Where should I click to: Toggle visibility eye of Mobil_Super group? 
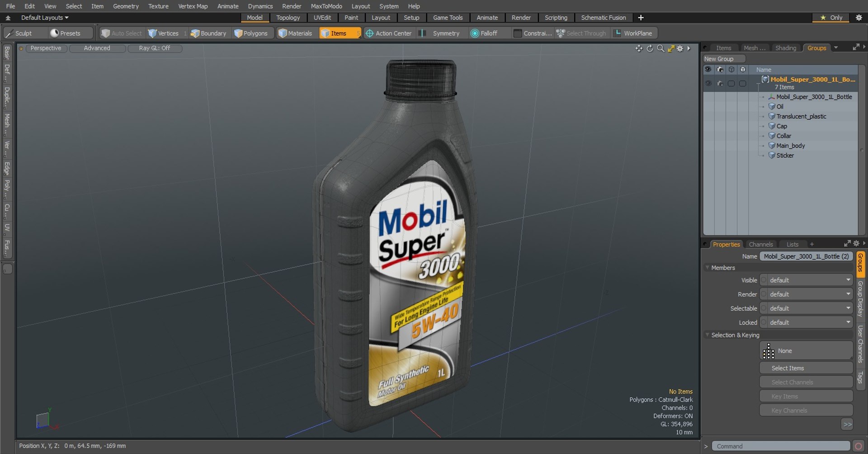click(x=708, y=83)
